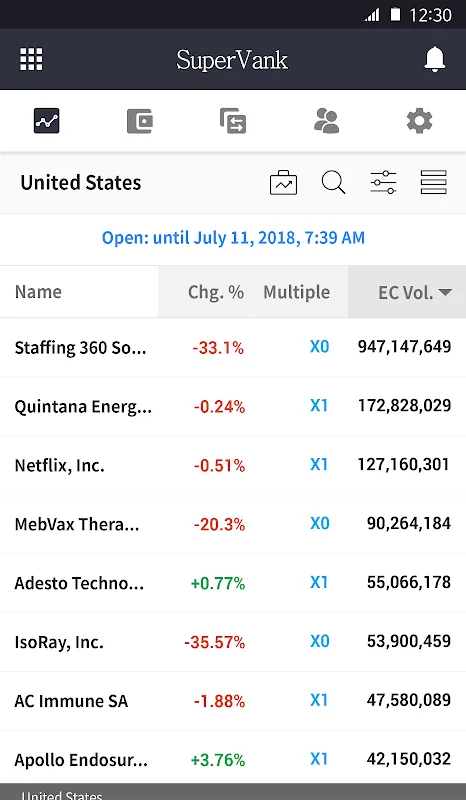This screenshot has height=800, width=466.
Task: Select the Staffing 360 So... row
Action: click(x=233, y=347)
